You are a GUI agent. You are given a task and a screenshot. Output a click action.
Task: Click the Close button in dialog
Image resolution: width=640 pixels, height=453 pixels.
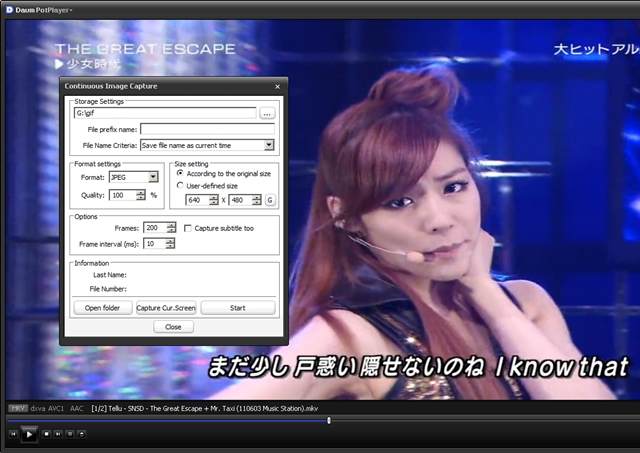click(x=173, y=327)
